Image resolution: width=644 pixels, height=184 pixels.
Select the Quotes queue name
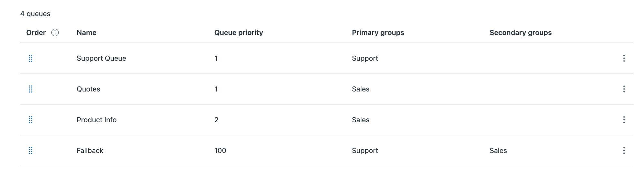(88, 89)
